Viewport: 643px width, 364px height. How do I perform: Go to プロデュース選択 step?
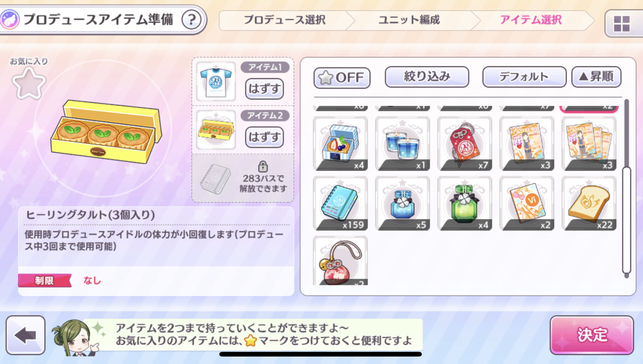coord(285,20)
